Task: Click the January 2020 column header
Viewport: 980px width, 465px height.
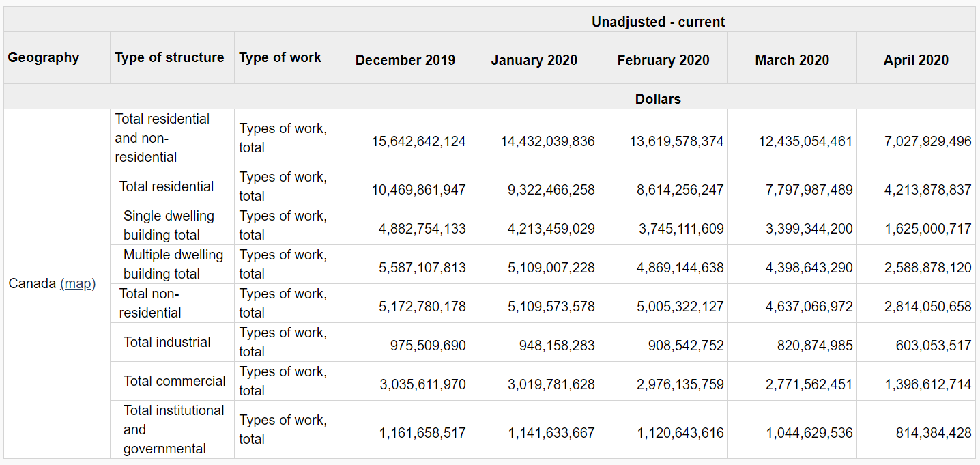Action: [x=534, y=60]
